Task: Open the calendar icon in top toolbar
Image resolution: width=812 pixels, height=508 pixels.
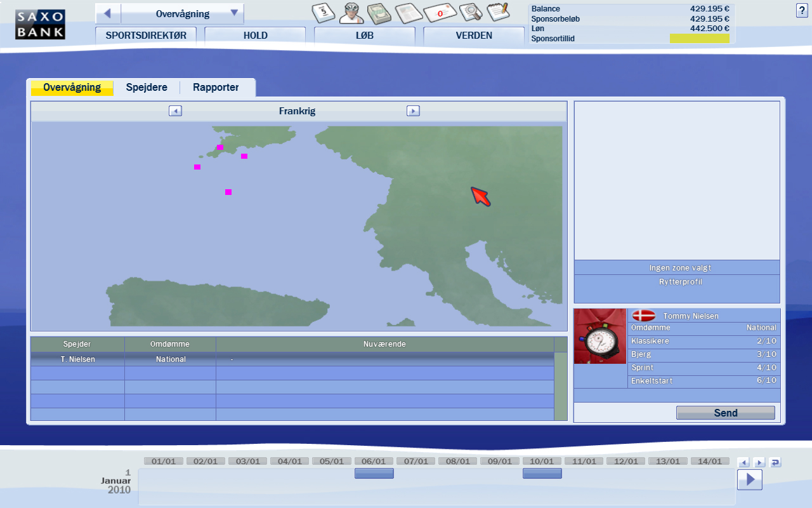Action: 324,13
